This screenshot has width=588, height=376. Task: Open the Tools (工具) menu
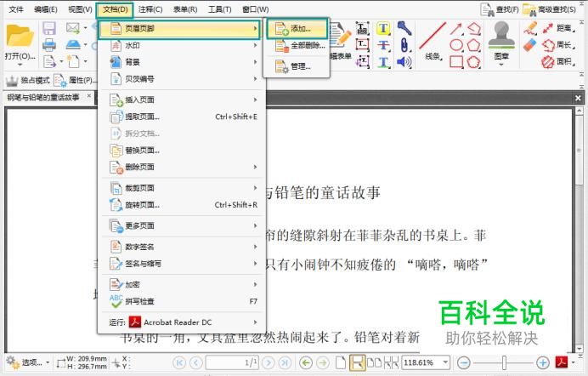pos(220,9)
